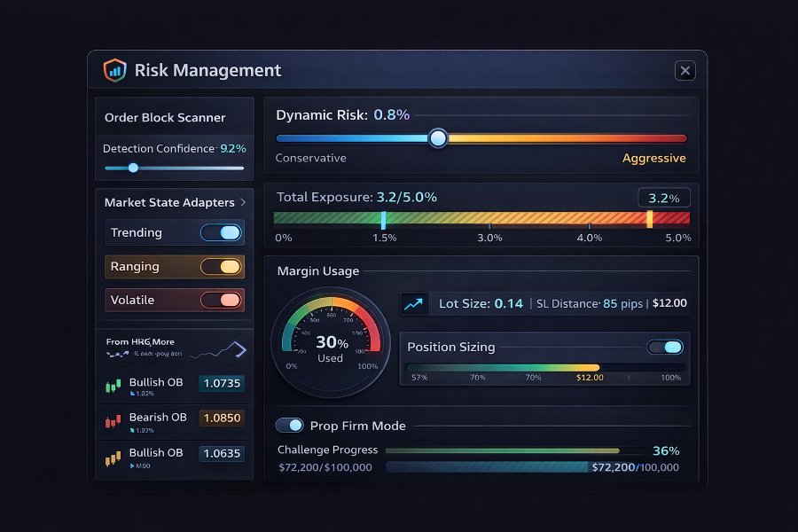Click the yellow Bullish OB candlestick icon
Screen dimensions: 798x532
111,455
